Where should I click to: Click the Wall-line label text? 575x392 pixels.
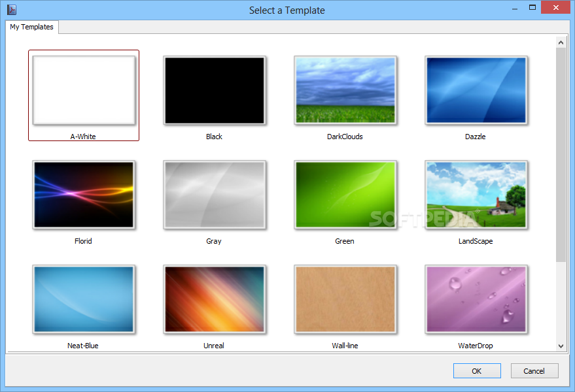345,346
